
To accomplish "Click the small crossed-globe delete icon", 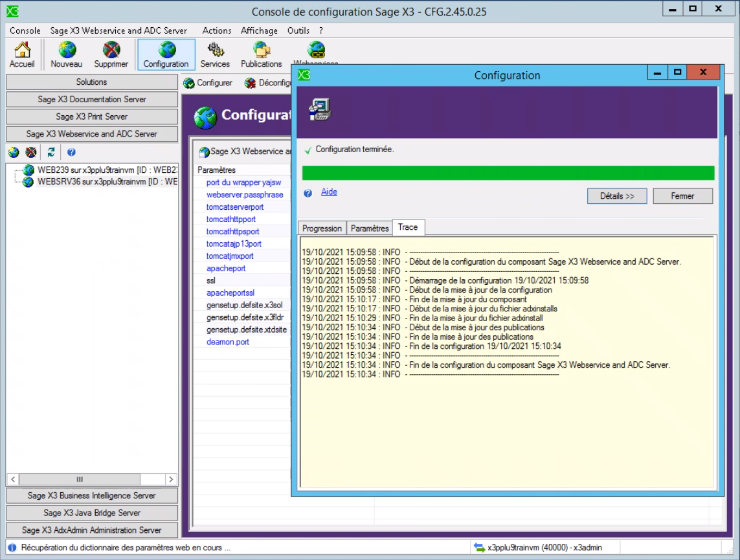I will 31,152.
